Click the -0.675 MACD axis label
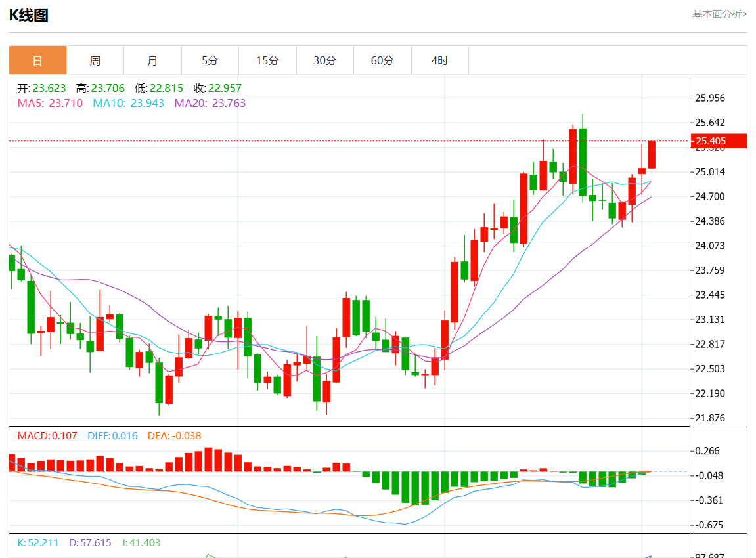This screenshot has height=558, width=756. (x=709, y=525)
